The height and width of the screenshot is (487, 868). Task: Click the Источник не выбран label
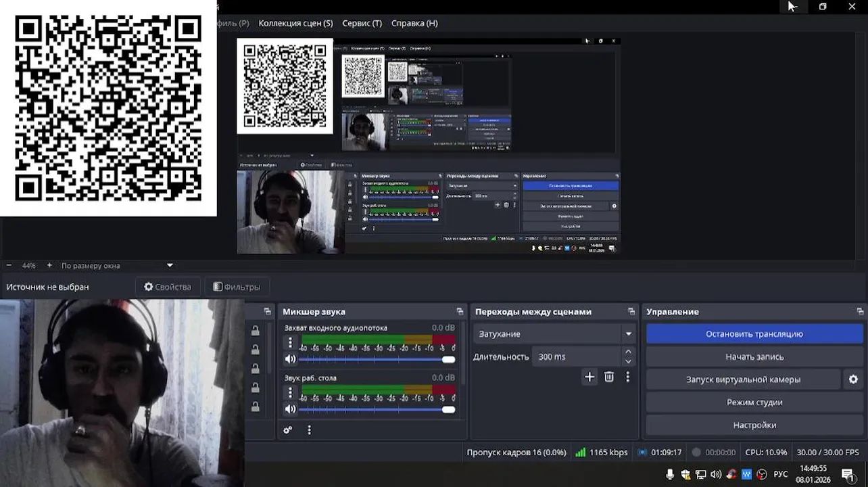(x=47, y=287)
